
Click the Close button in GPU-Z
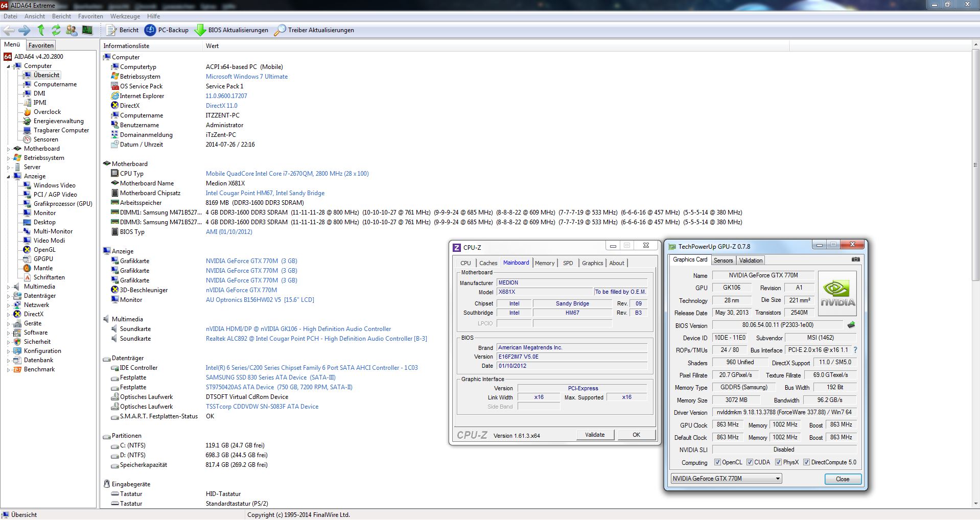[843, 479]
